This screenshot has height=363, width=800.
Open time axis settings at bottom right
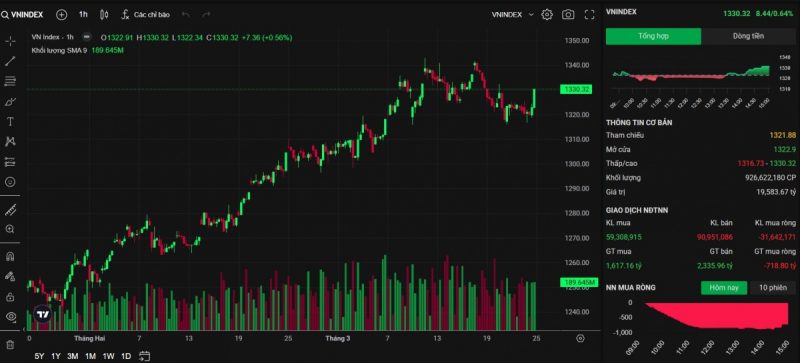click(x=580, y=338)
